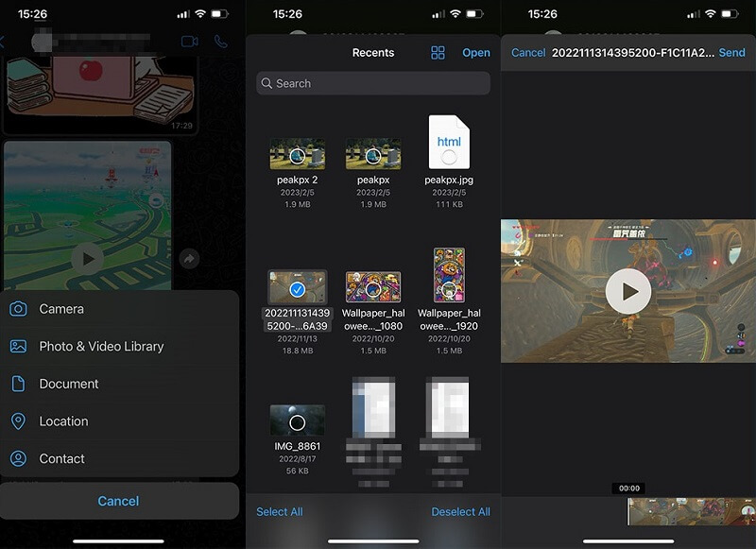Tap the Camera icon in the attachment menu
The width and height of the screenshot is (756, 549).
coord(18,309)
